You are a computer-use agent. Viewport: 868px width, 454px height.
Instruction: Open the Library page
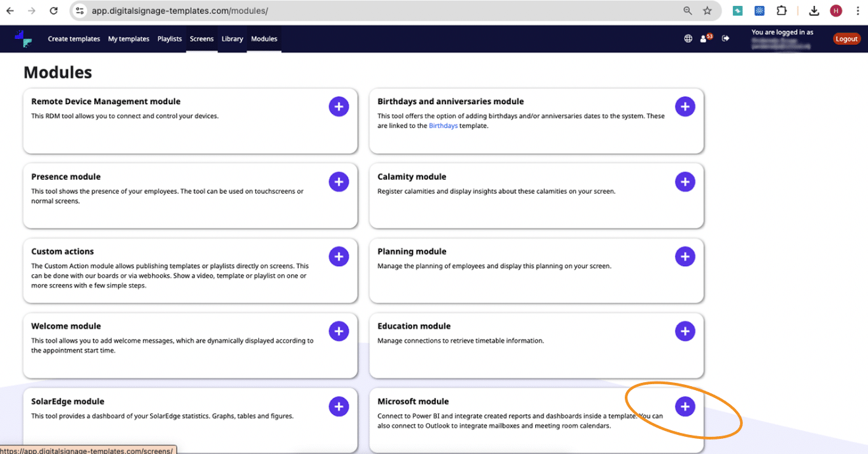point(233,39)
